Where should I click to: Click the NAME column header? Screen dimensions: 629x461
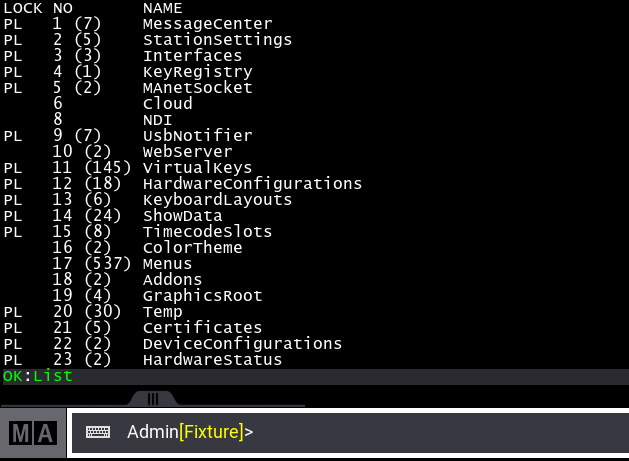(162, 8)
